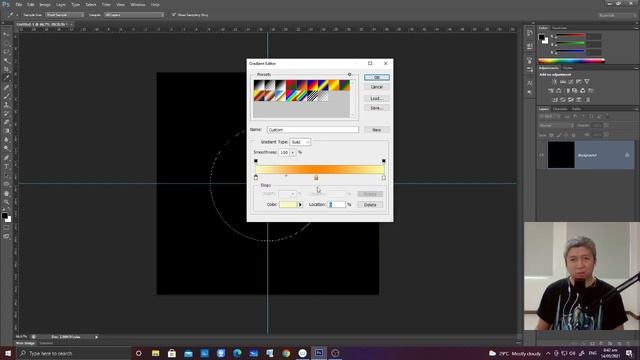Click the Load button

pos(377,98)
